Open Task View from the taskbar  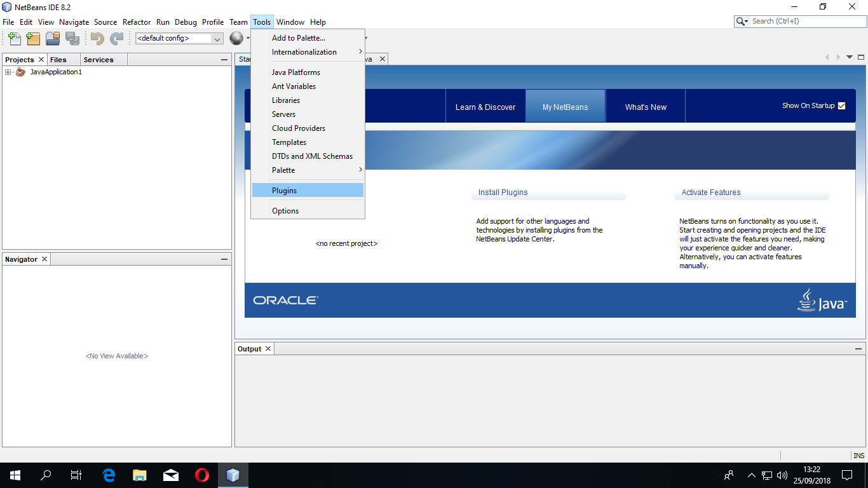[76, 475]
